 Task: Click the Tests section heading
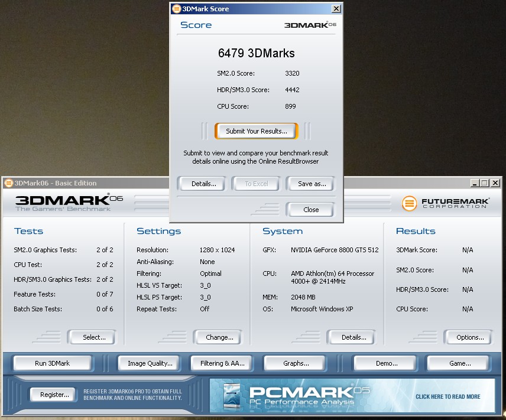click(x=28, y=232)
